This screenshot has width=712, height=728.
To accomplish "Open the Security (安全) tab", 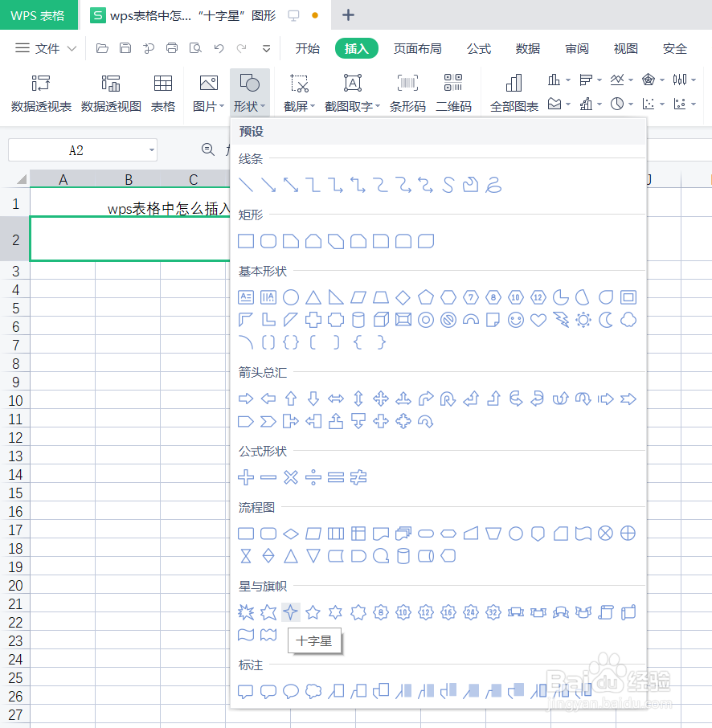I will 675,48.
